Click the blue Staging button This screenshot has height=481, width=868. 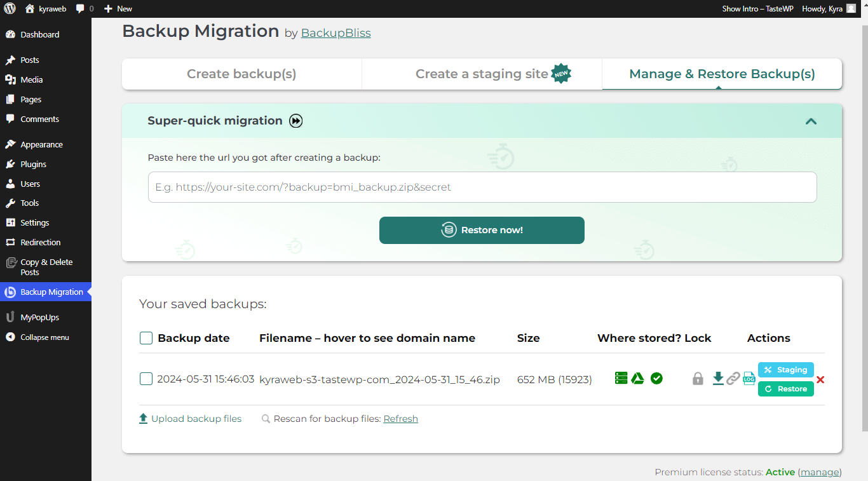[786, 370]
